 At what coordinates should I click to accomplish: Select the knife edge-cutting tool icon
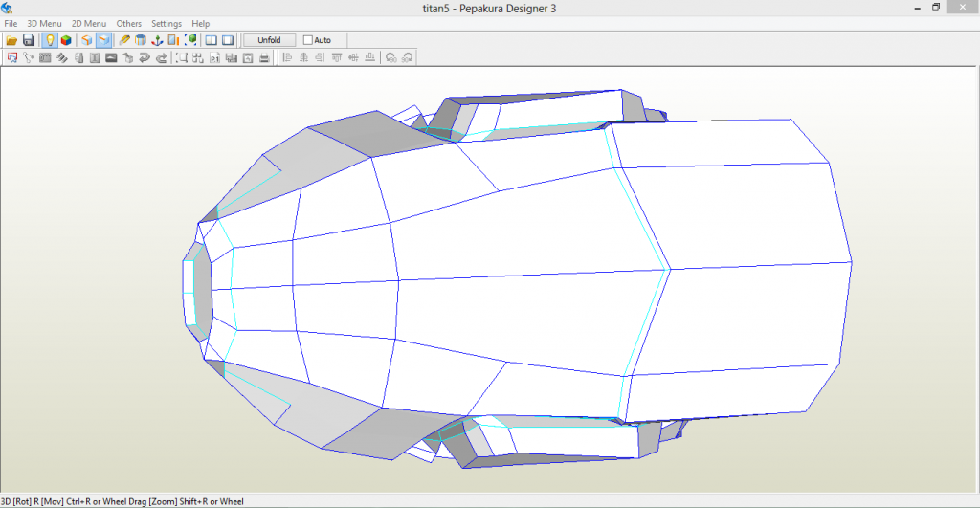[x=124, y=40]
